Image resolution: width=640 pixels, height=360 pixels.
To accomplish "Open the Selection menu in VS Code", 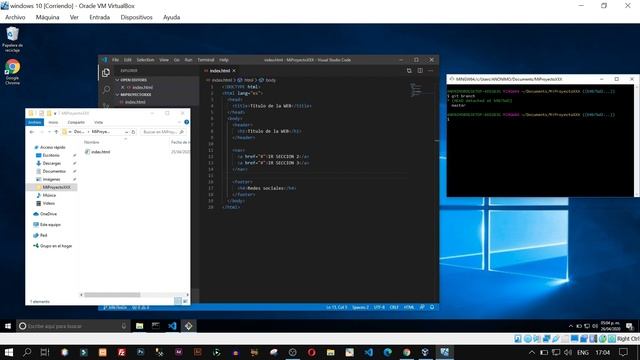I will tap(145, 60).
